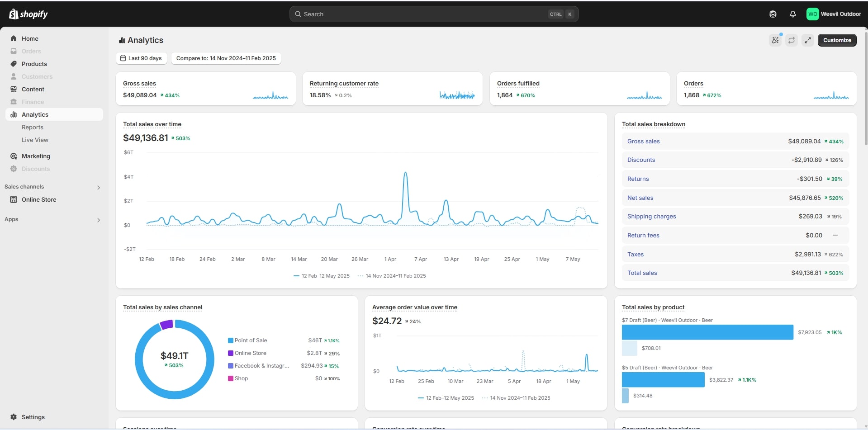Expand the Apps section chevron
Viewport: 868px width, 430px height.
coord(99,220)
